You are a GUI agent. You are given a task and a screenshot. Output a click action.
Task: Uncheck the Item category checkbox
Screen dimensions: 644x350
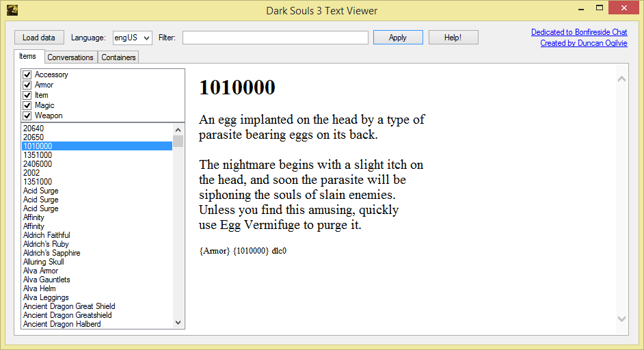tap(27, 95)
